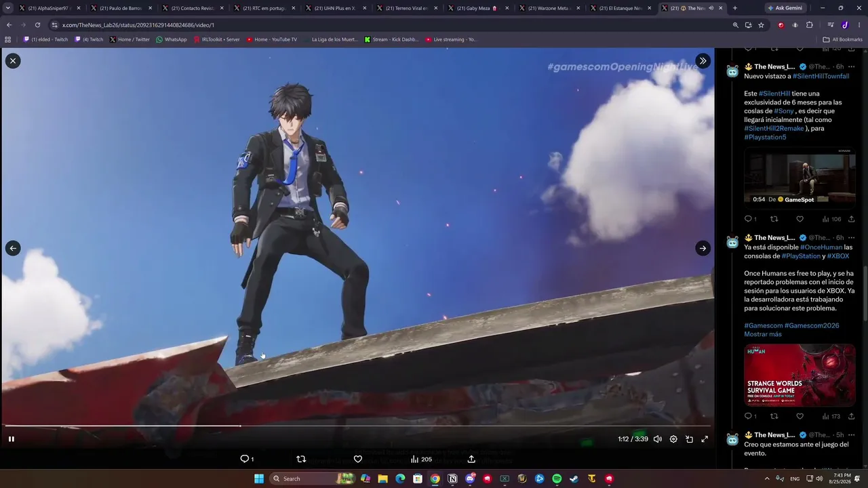Screen dimensions: 868x488
Task: Toggle picture-in-picture for the video
Action: coord(689,439)
